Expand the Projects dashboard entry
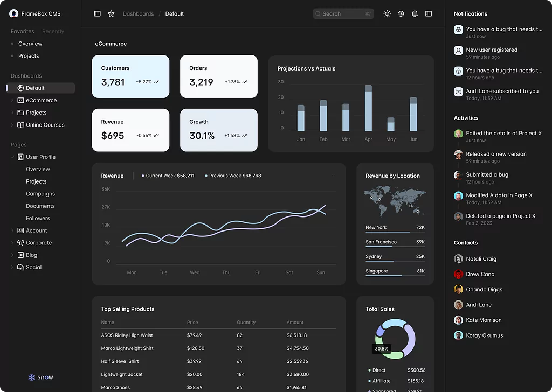The height and width of the screenshot is (392, 552). pos(12,113)
